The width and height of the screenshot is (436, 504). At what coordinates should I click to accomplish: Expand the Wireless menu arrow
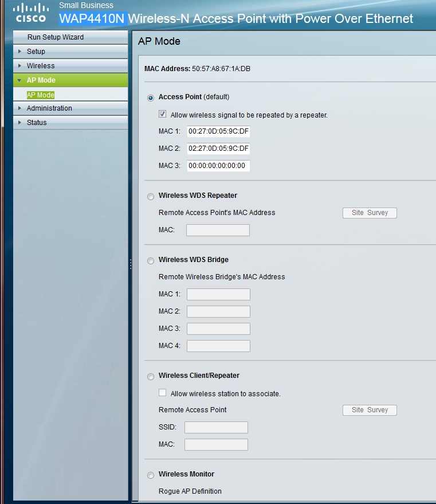(19, 65)
